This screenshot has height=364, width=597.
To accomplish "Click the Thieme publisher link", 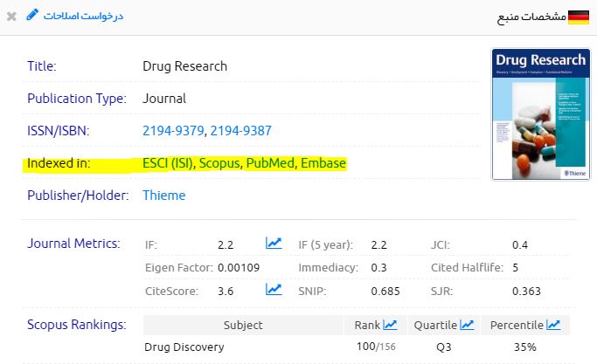I will [x=164, y=196].
